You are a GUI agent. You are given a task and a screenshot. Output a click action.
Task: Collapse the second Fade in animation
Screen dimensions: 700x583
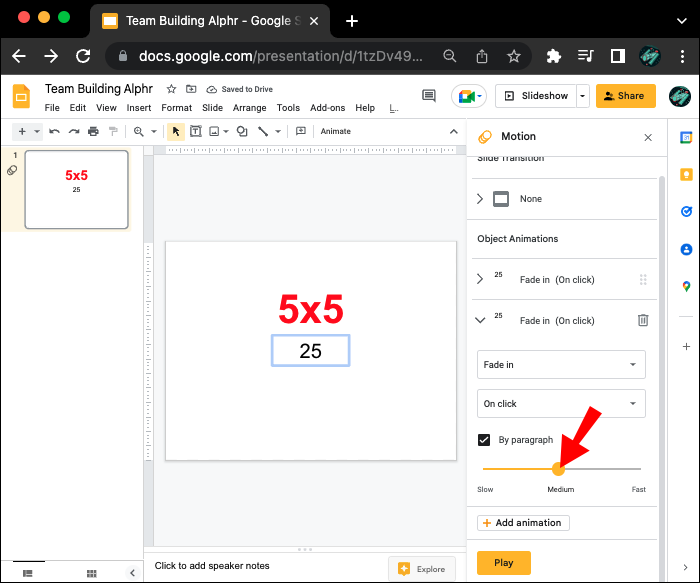[480, 320]
